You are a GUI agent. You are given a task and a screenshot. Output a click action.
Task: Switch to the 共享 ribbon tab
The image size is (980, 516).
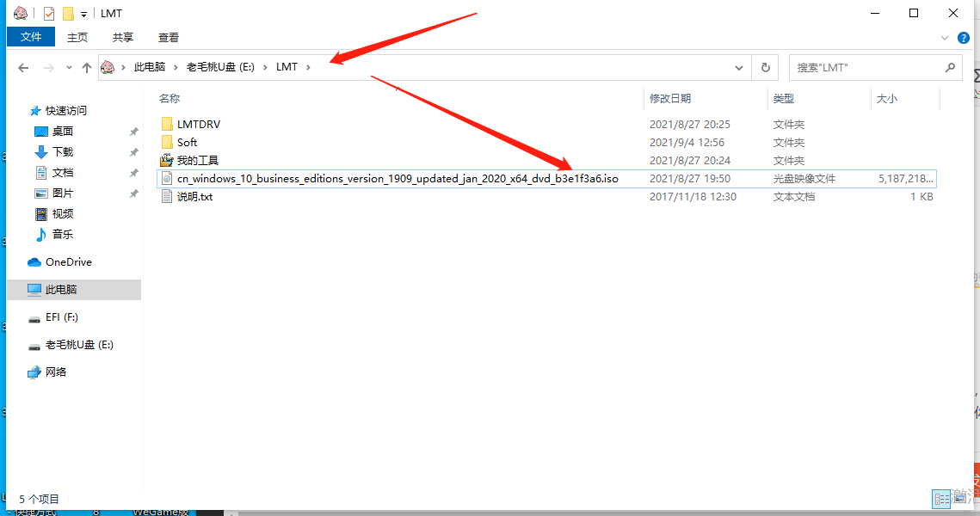click(123, 38)
